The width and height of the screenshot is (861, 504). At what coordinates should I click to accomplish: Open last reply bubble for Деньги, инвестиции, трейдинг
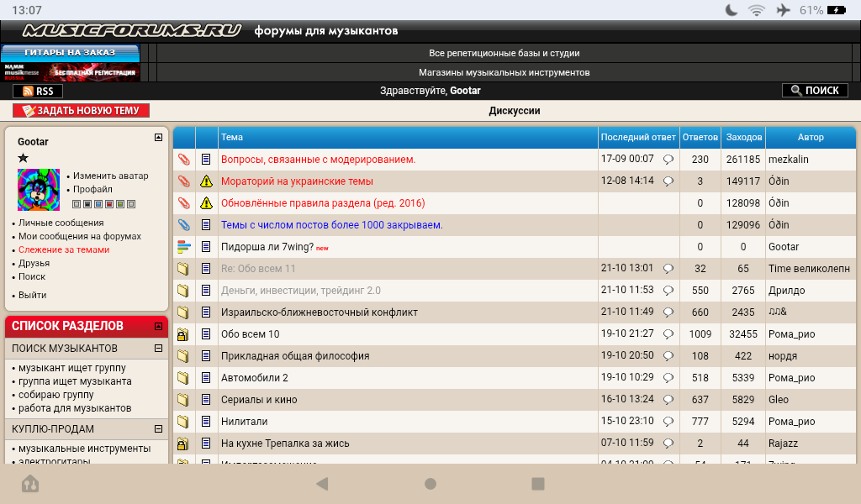(x=668, y=291)
